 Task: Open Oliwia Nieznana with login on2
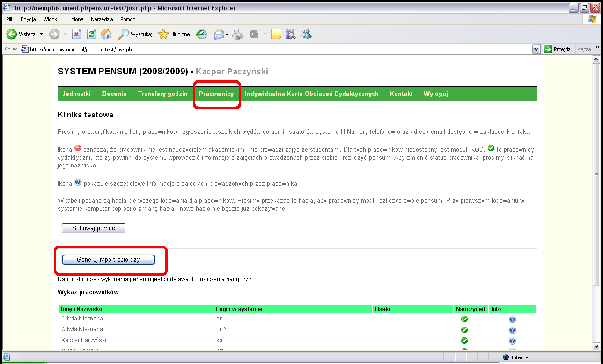pyautogui.click(x=82, y=329)
